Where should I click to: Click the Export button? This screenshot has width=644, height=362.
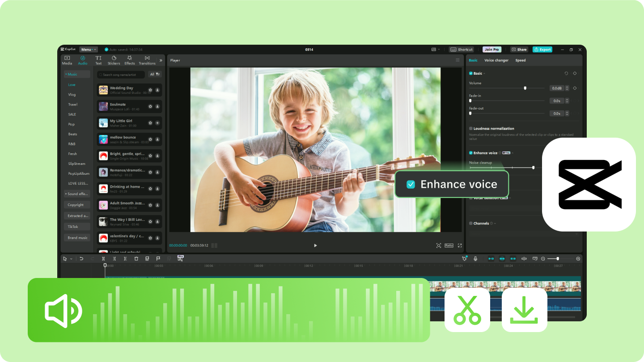coord(542,49)
